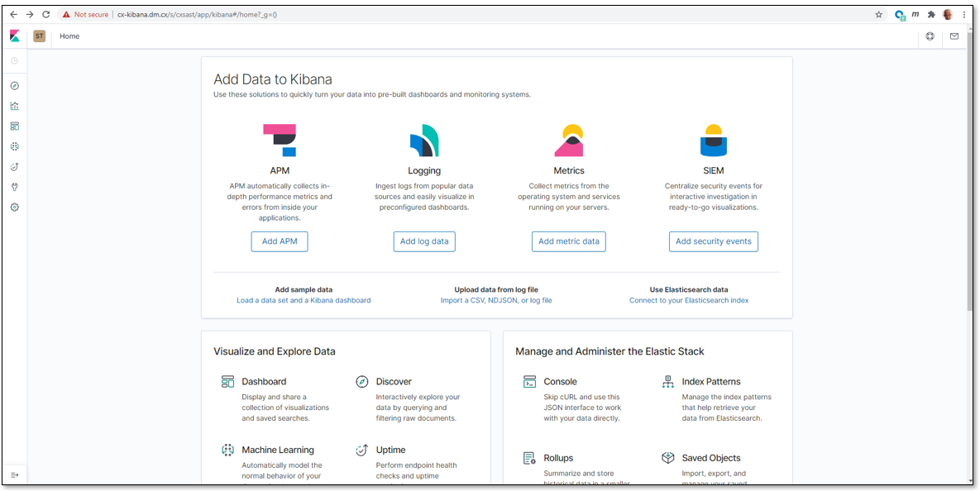
Task: Click the Index Patterns icon in Manage section
Action: [667, 382]
